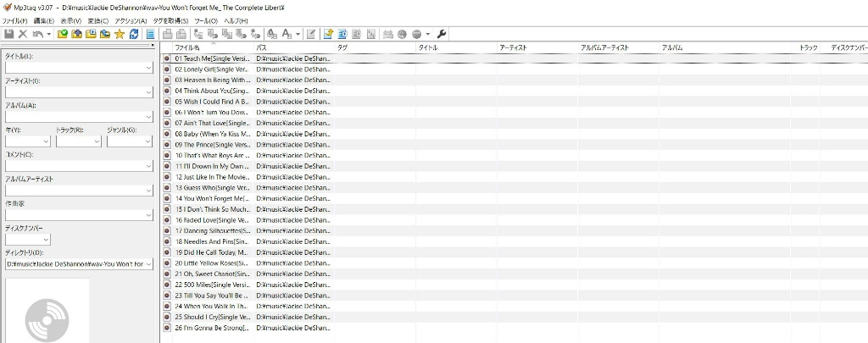Click the Filename to Tag convert icon

click(x=213, y=34)
